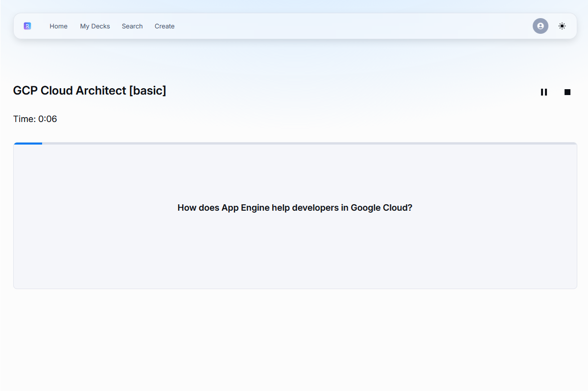Click the app logo icon in the navbar
Viewport: 588px width, 391px height.
click(27, 26)
